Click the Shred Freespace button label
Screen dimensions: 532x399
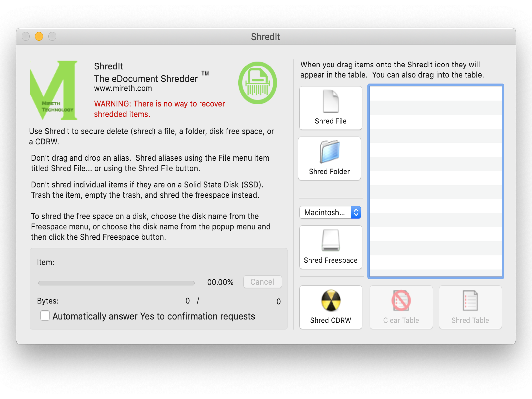coord(331,260)
